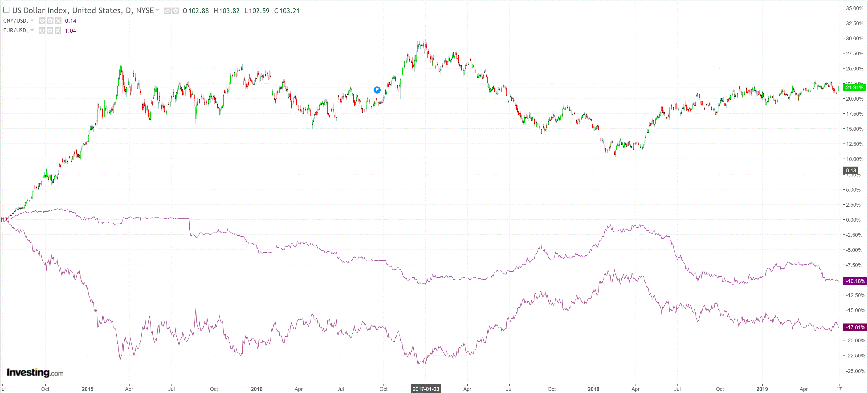Click the 2017-01-03 date marker

tap(426, 389)
